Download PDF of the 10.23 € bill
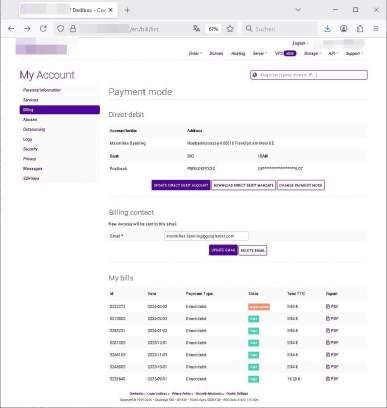387x408 pixels. point(332,379)
